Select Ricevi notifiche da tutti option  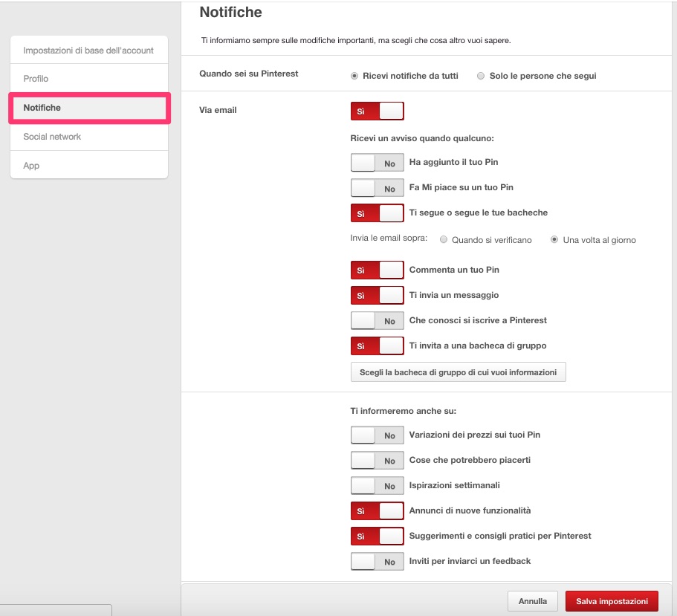[354, 76]
